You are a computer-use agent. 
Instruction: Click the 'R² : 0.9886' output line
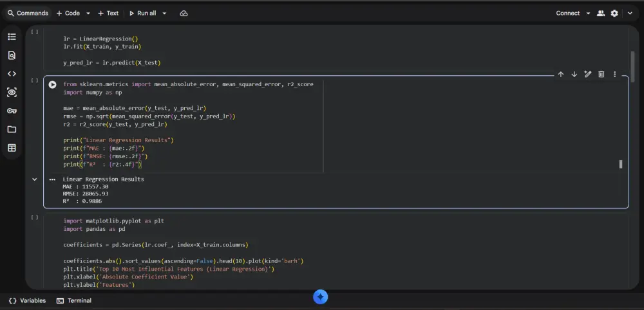pos(82,201)
